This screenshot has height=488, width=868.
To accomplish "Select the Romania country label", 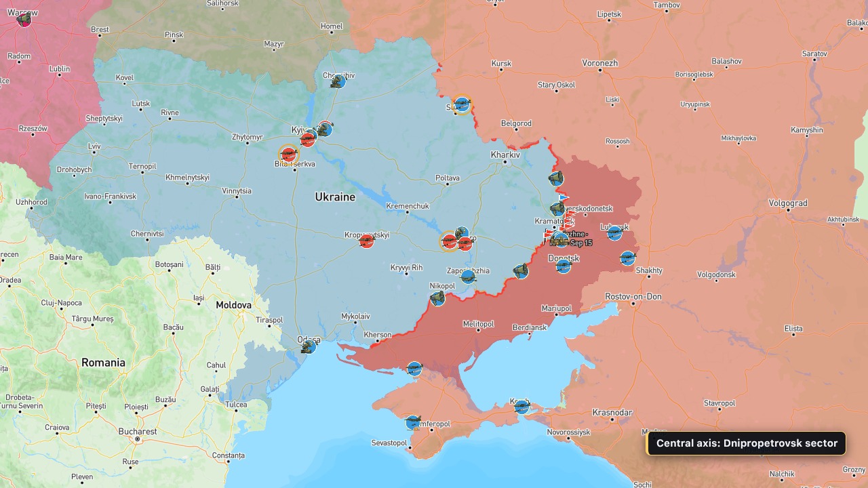I will click(103, 363).
